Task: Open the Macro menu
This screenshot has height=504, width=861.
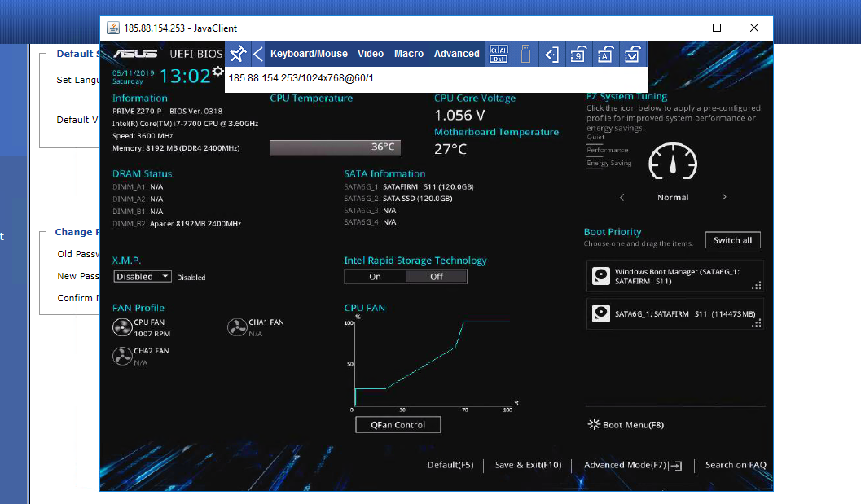Action: 409,54
